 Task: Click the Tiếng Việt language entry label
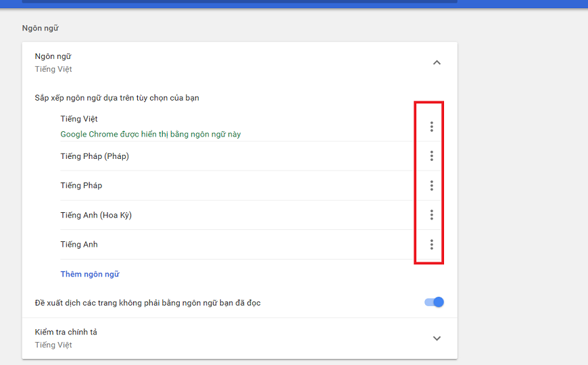[x=79, y=119]
